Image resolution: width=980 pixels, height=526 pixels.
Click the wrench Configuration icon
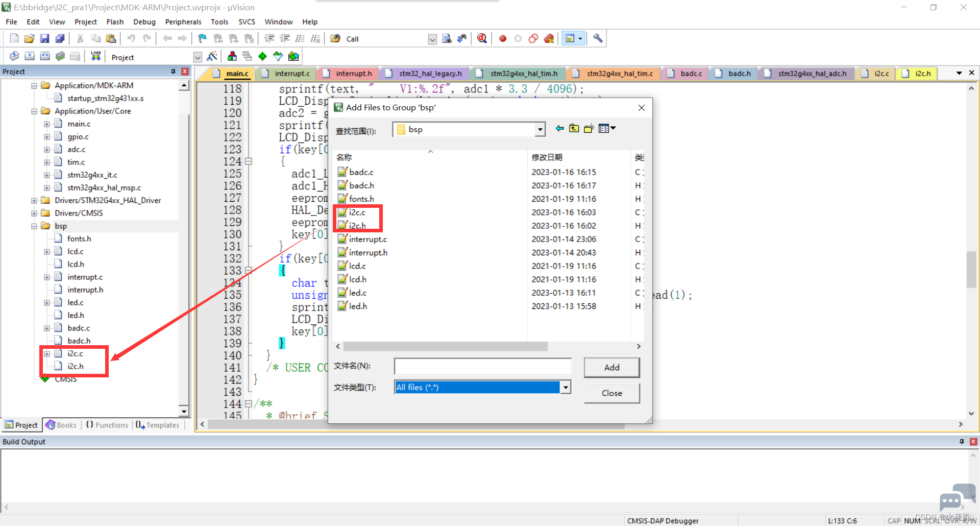[598, 39]
